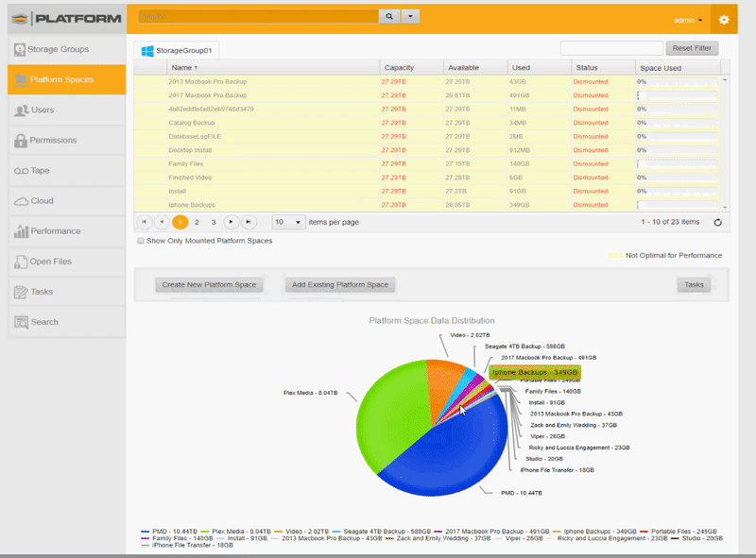Image resolution: width=756 pixels, height=558 pixels.
Task: Refresh the platform spaces grid
Action: click(x=717, y=222)
